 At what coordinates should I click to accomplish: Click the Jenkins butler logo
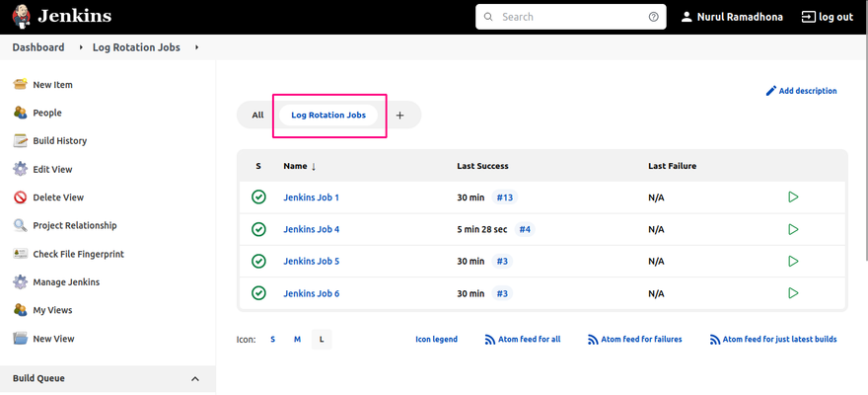(21, 17)
